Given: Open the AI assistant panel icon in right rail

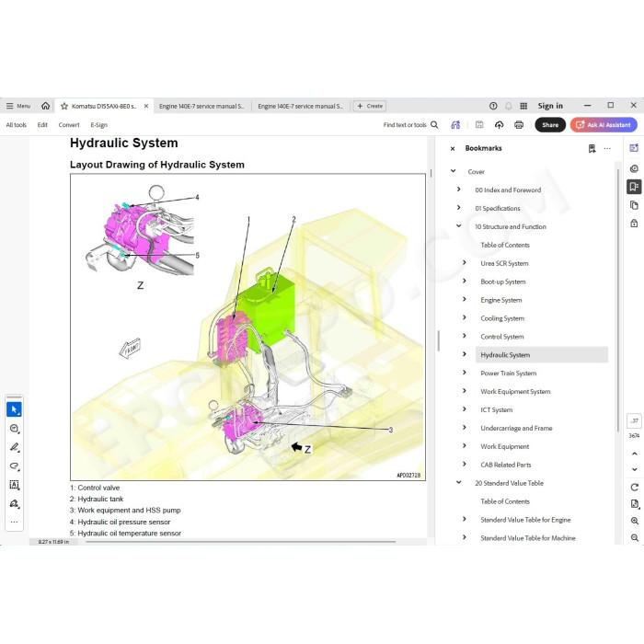Looking at the screenshot, I should 634,148.
